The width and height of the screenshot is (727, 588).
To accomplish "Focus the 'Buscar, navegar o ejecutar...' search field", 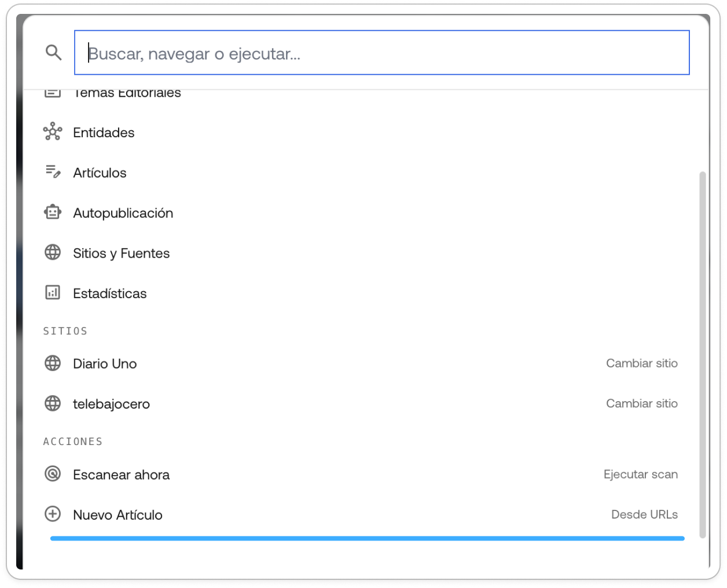I will tap(382, 53).
